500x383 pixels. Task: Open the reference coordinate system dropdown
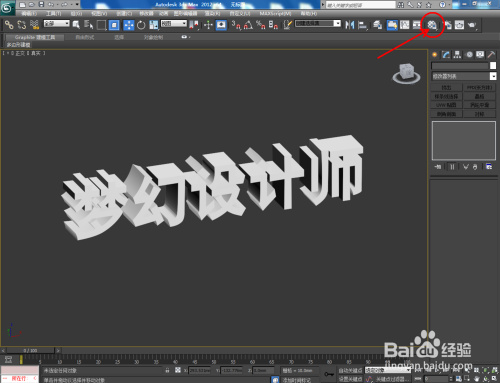pos(174,23)
